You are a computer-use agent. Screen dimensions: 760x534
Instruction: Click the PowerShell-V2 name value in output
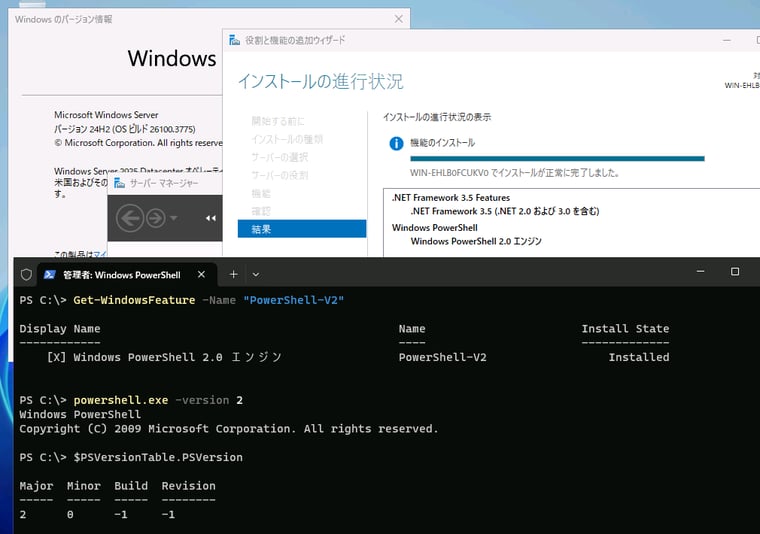coord(443,357)
